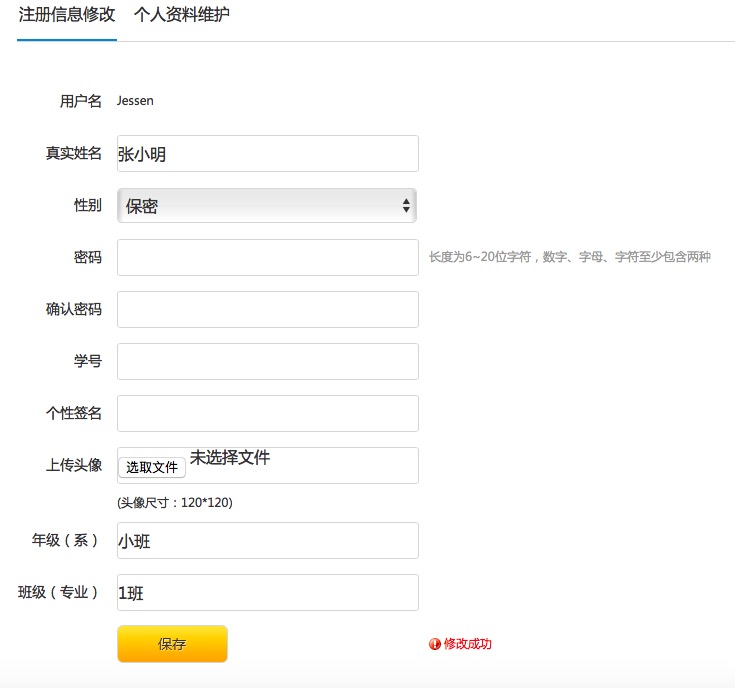Focus the 确认密码 input field
Image resolution: width=735 pixels, height=688 pixels.
click(268, 309)
